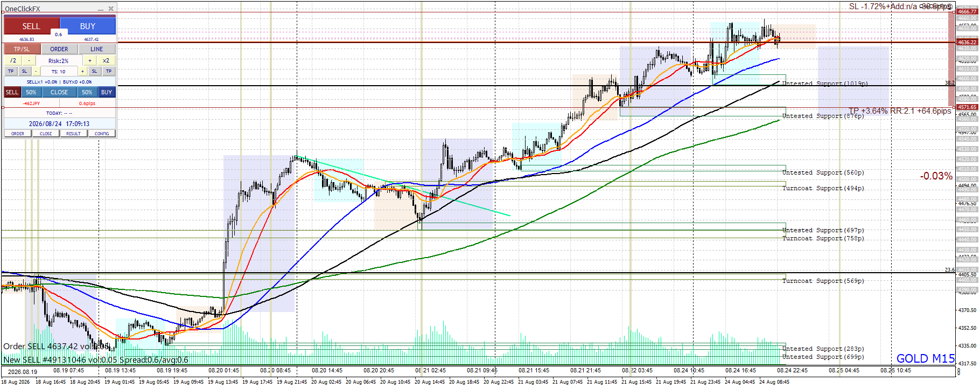
Task: Close 50% of the buy positions
Action: (x=87, y=92)
